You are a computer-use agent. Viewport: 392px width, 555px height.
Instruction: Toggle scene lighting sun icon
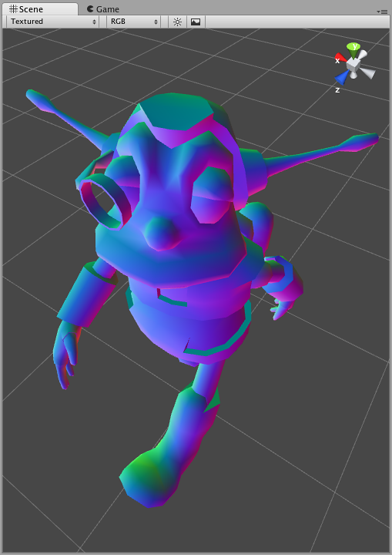point(177,22)
